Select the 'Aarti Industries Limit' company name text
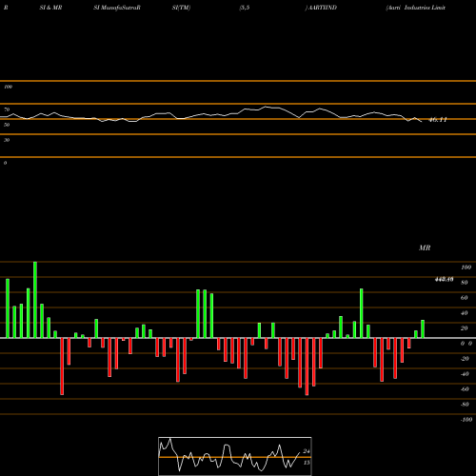 click(x=415, y=8)
